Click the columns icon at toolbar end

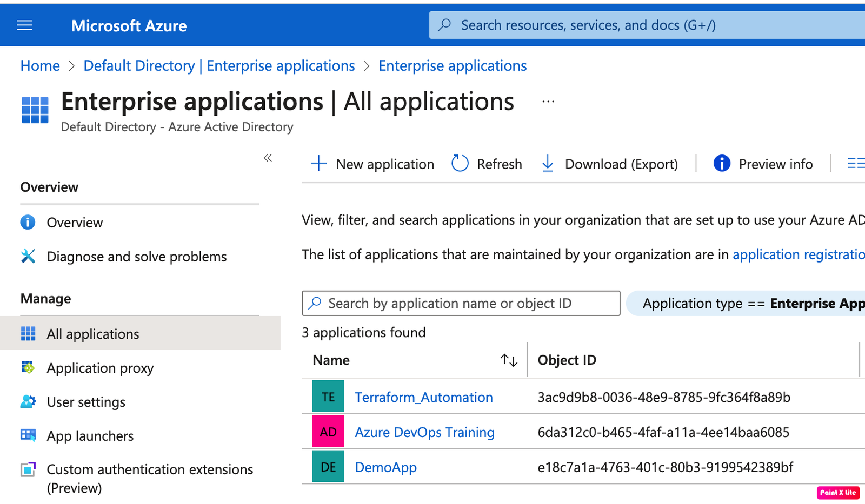click(856, 163)
